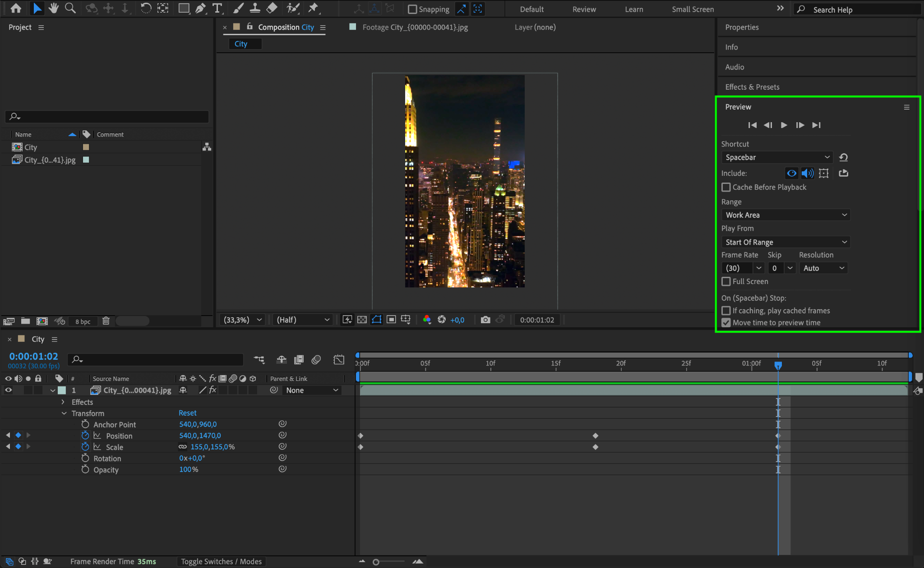
Task: Click the snapshot camera icon
Action: pyautogui.click(x=485, y=320)
